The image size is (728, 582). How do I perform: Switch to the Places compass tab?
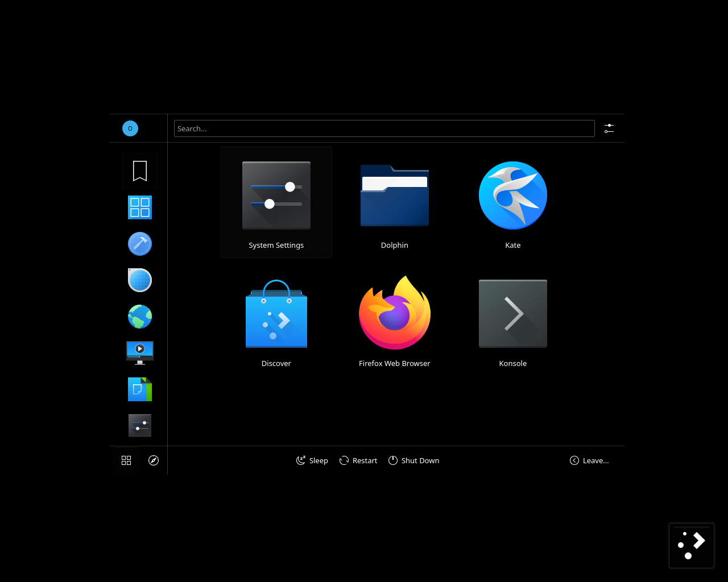[x=154, y=460]
